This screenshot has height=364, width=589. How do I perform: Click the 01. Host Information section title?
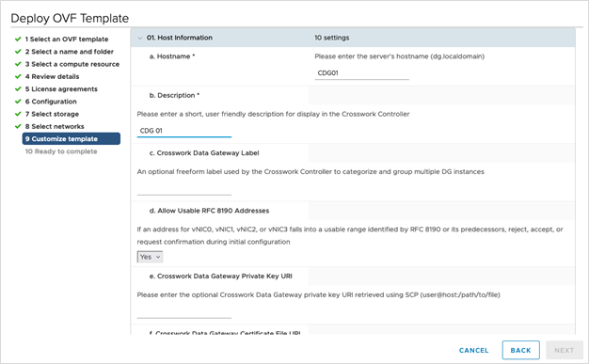180,38
